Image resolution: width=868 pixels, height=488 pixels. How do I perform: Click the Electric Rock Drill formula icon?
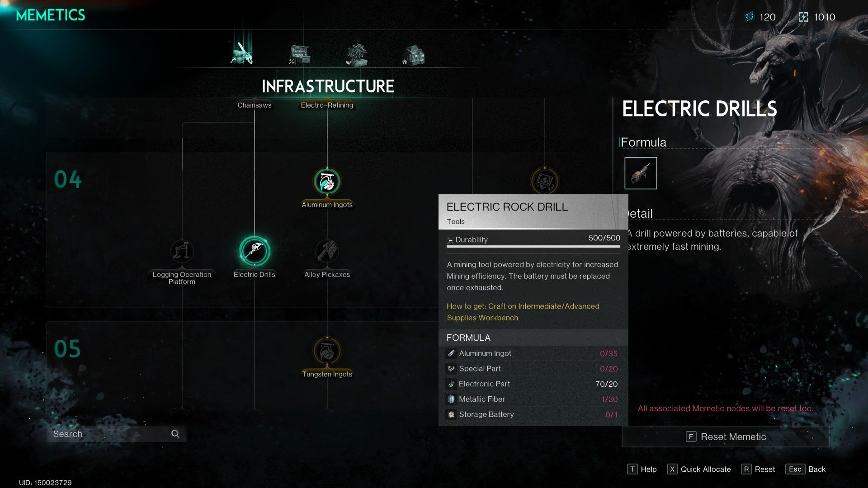point(641,173)
